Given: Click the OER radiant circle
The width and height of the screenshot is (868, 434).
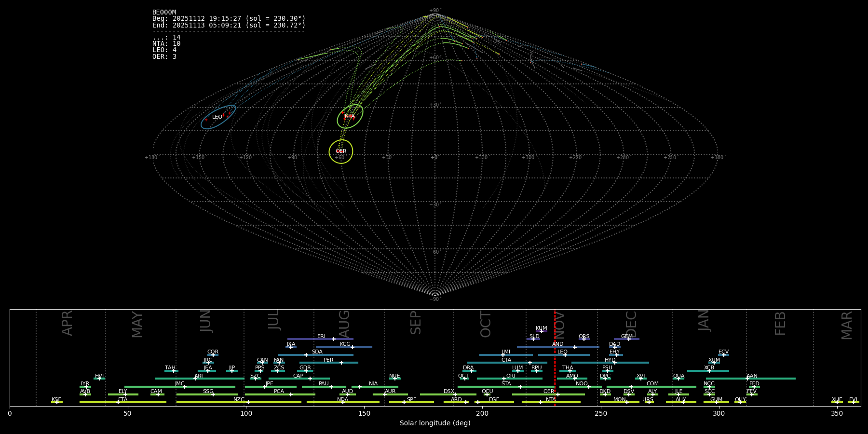Looking at the screenshot, I should pos(341,151).
